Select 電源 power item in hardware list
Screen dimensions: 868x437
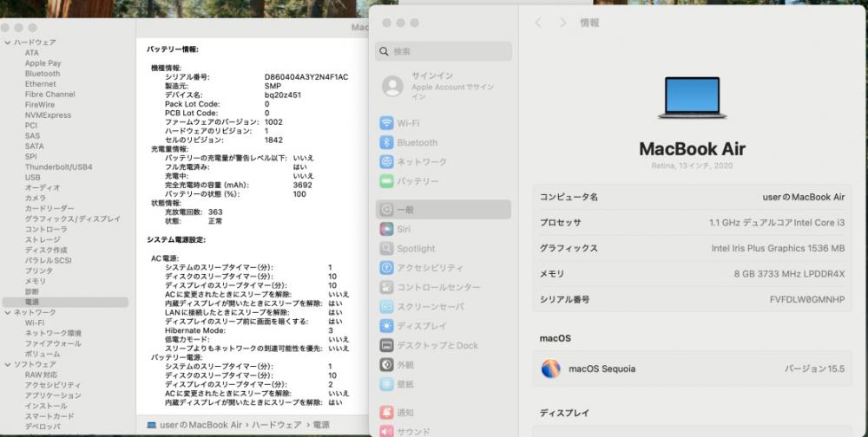[x=65, y=302]
